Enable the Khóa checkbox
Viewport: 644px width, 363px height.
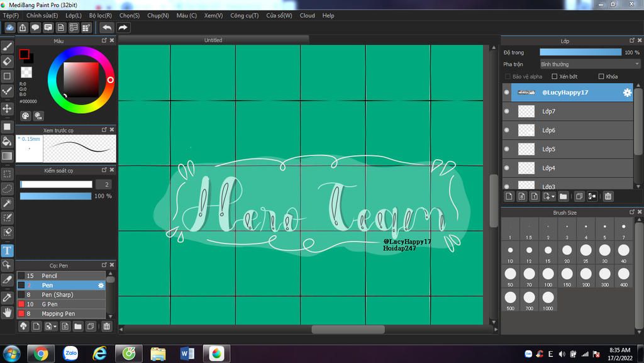pos(601,76)
